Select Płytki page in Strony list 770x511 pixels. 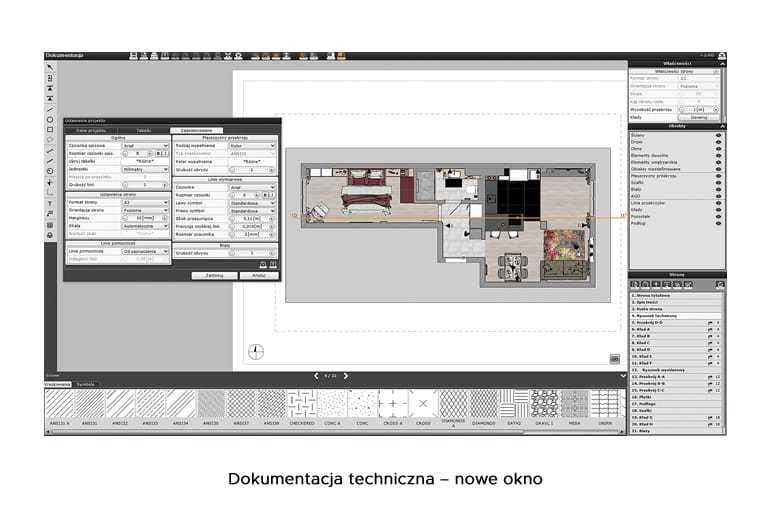tap(675, 397)
